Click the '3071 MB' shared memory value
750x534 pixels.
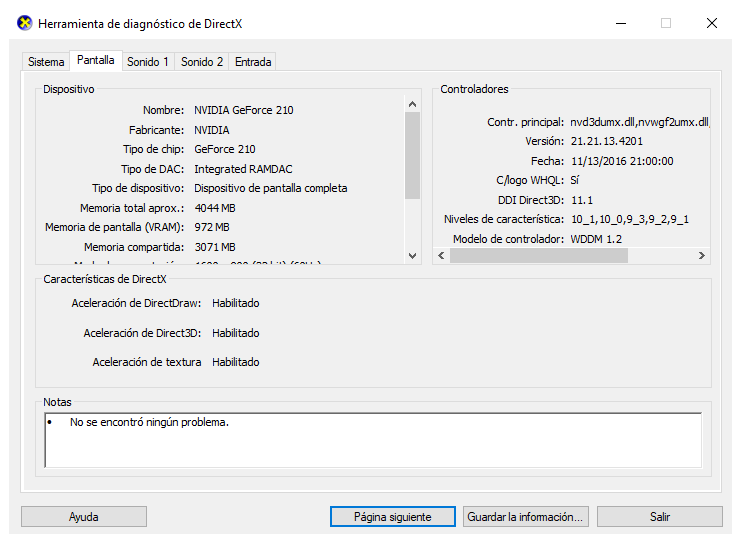point(215,247)
